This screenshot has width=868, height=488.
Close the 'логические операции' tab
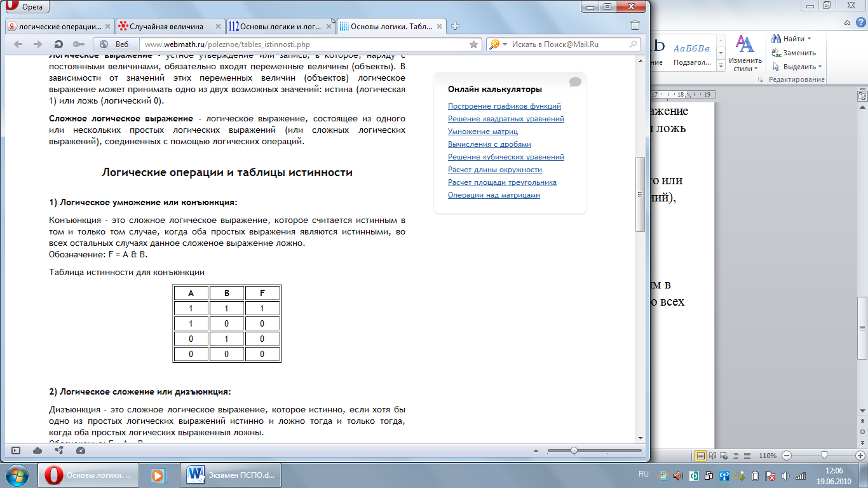pyautogui.click(x=109, y=27)
